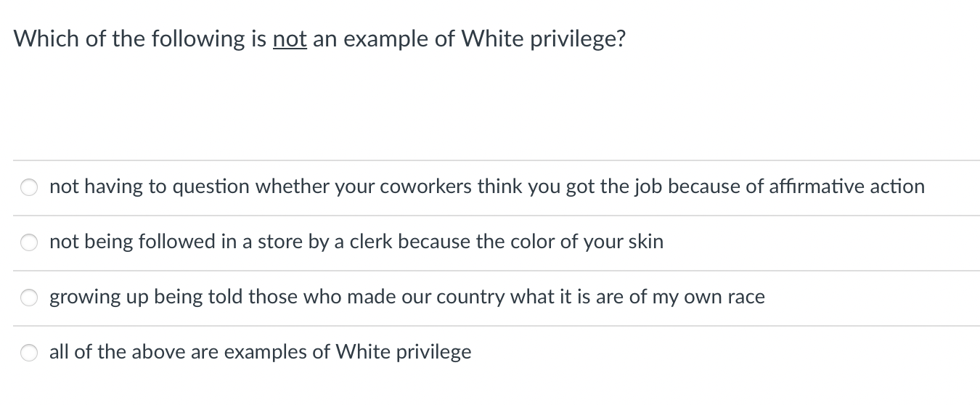Click answer text starting 'not having to question'
The width and height of the screenshot is (980, 405).
coord(487,187)
